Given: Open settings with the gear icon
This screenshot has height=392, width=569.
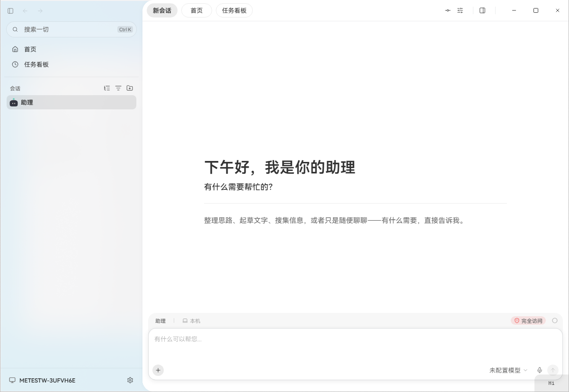Looking at the screenshot, I should (130, 380).
